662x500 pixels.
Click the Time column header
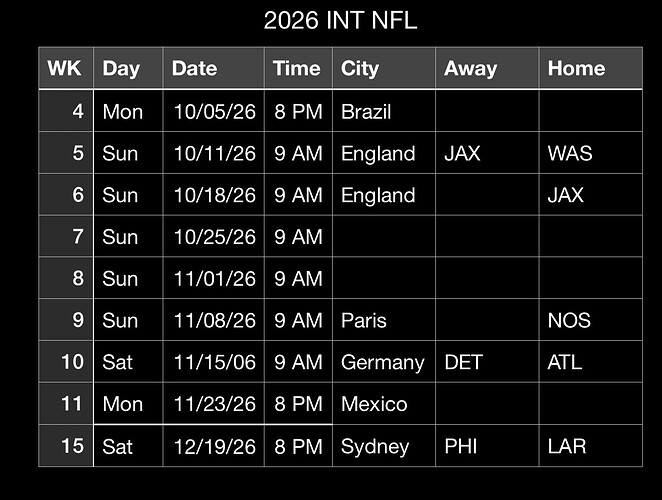297,69
